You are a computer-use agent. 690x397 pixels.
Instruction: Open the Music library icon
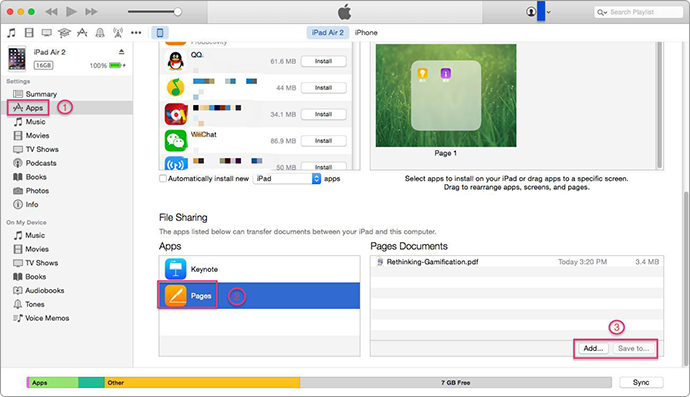coord(11,33)
